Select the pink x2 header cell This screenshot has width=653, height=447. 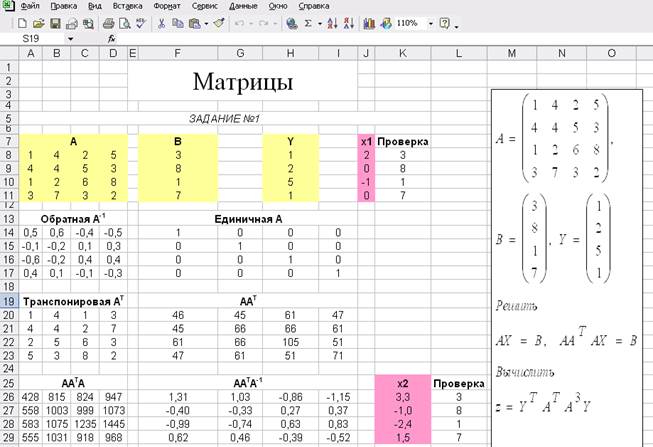click(403, 383)
